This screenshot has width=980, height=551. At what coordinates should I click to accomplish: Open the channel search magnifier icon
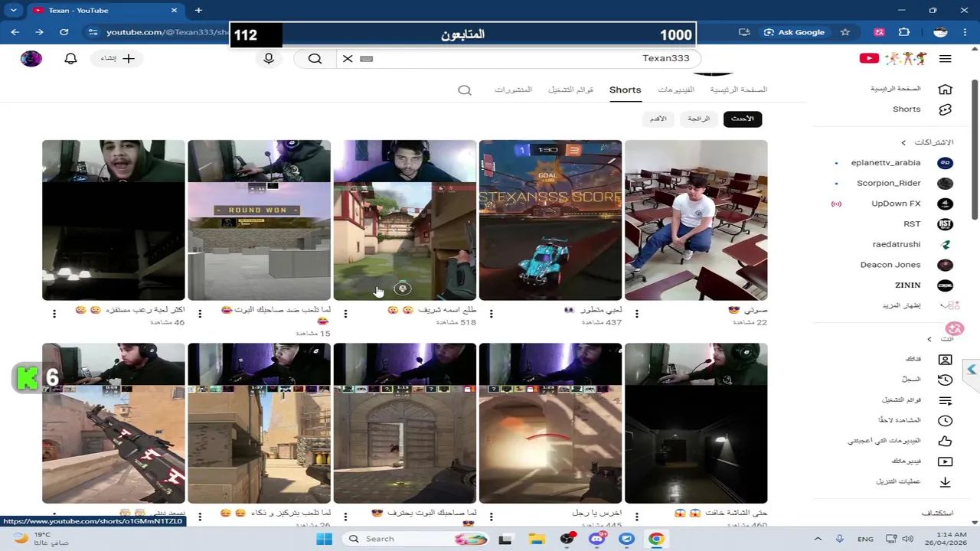pos(465,90)
